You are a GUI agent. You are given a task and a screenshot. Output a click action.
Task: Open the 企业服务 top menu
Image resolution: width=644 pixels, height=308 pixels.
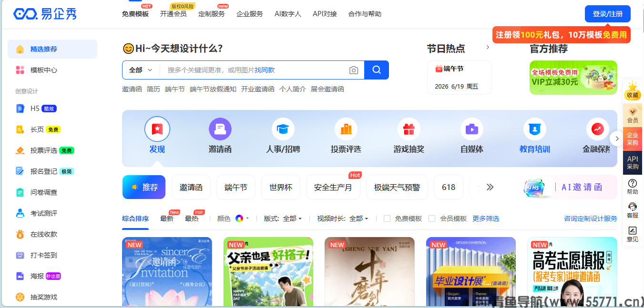click(x=250, y=14)
